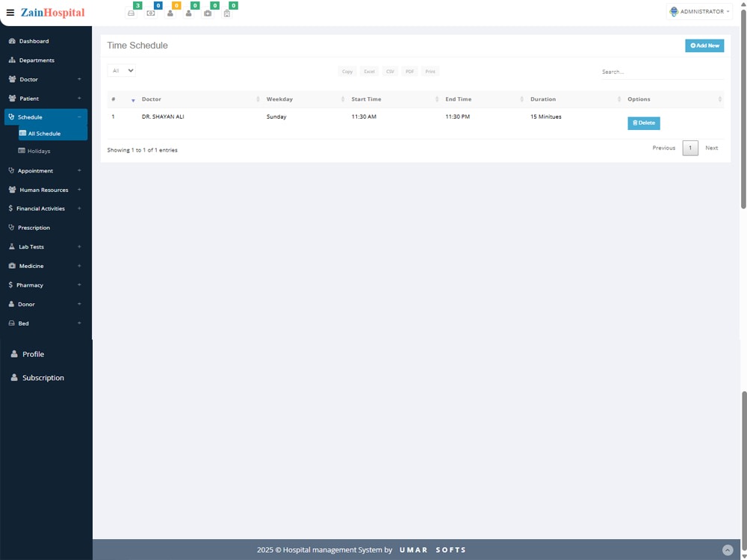Expand Financial Activities menu plus arrow

[x=79, y=208]
